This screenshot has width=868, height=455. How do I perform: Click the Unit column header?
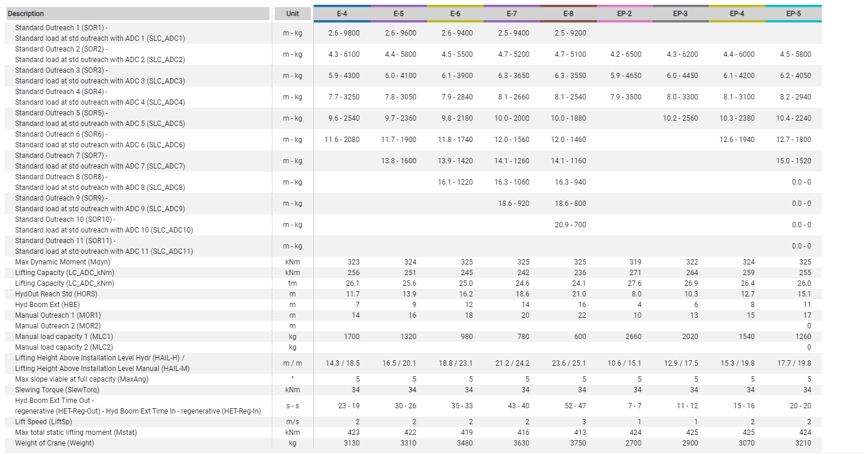pyautogui.click(x=292, y=14)
